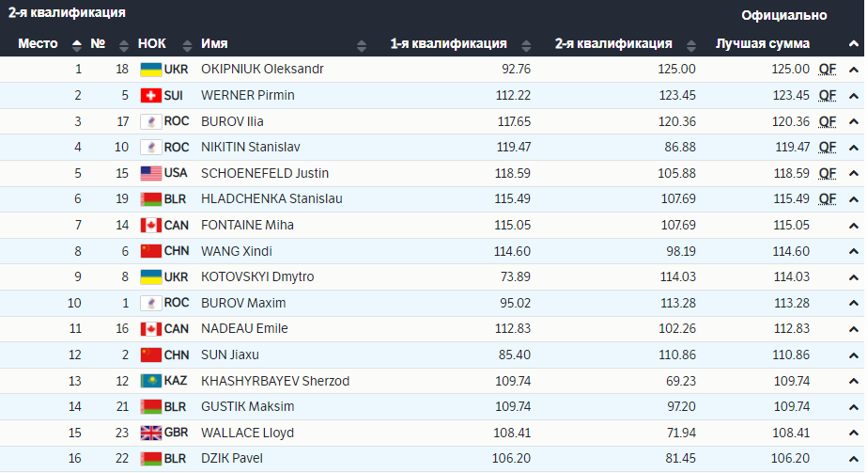Click QF badge in WERNER Pirmin row
The height and width of the screenshot is (473, 868).
pos(827,96)
